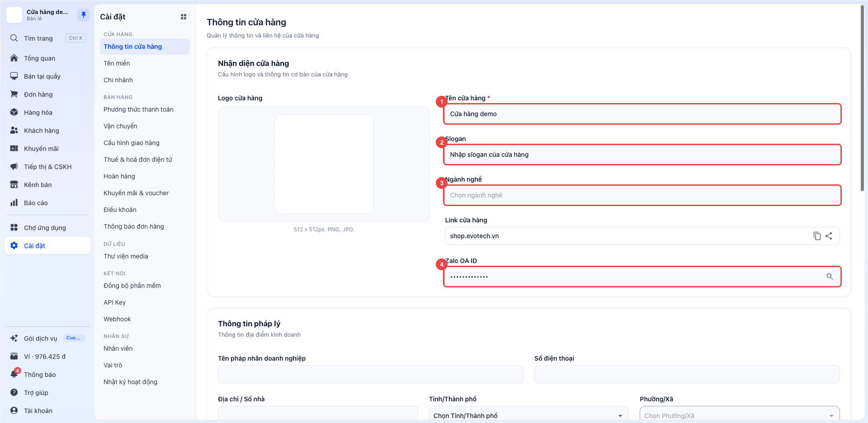Click the Khách hàng people icon
868x423 pixels.
coord(14,130)
